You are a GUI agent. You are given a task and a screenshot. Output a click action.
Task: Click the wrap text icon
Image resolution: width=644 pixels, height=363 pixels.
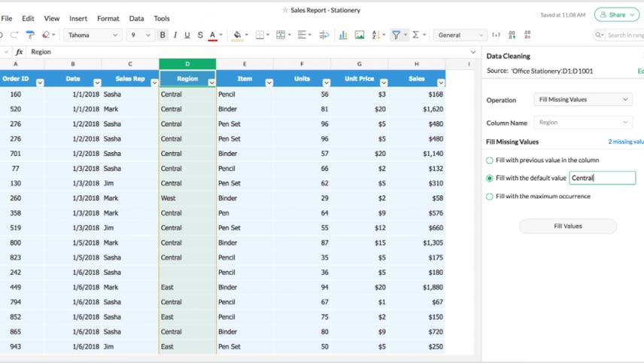point(324,35)
